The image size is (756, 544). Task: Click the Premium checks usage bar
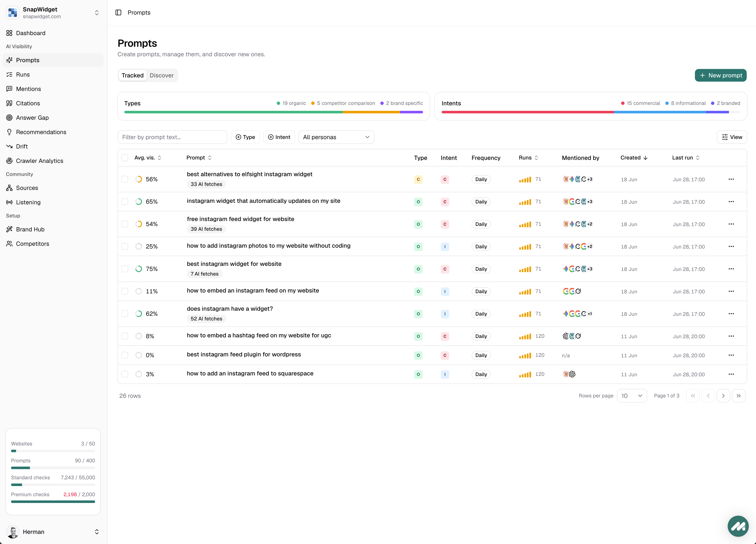[53, 502]
